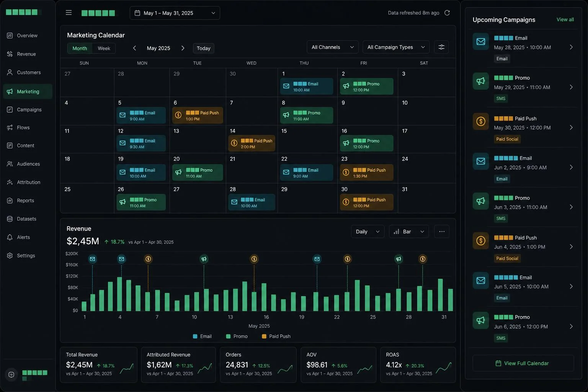588x392 pixels.
Task: Go to previous month arrow
Action: 134,48
